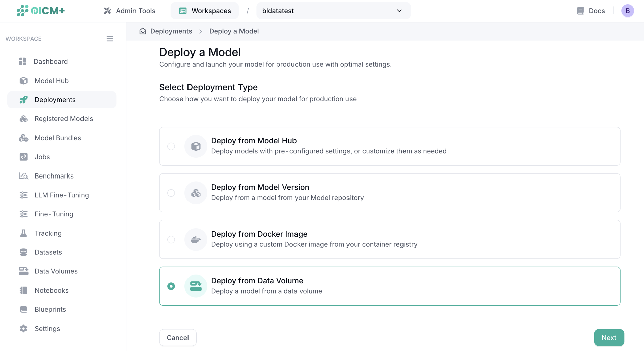Open Admin Tools from the top bar
Screen dimensions: 644x351
click(129, 11)
